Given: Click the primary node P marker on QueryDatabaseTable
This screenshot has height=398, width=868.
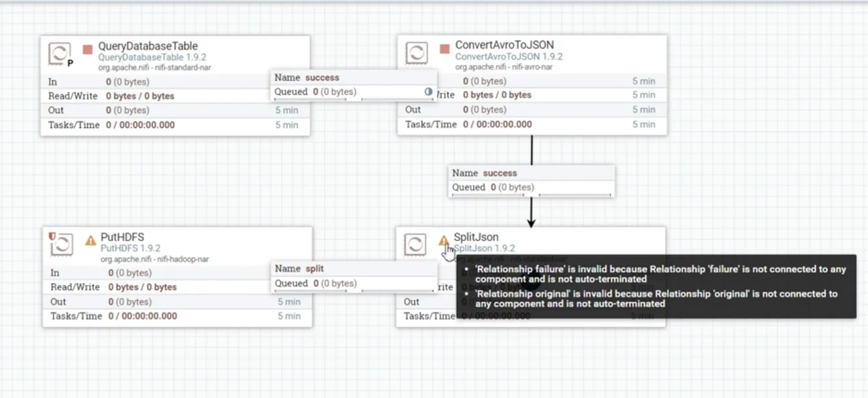Looking at the screenshot, I should pyautogui.click(x=70, y=63).
